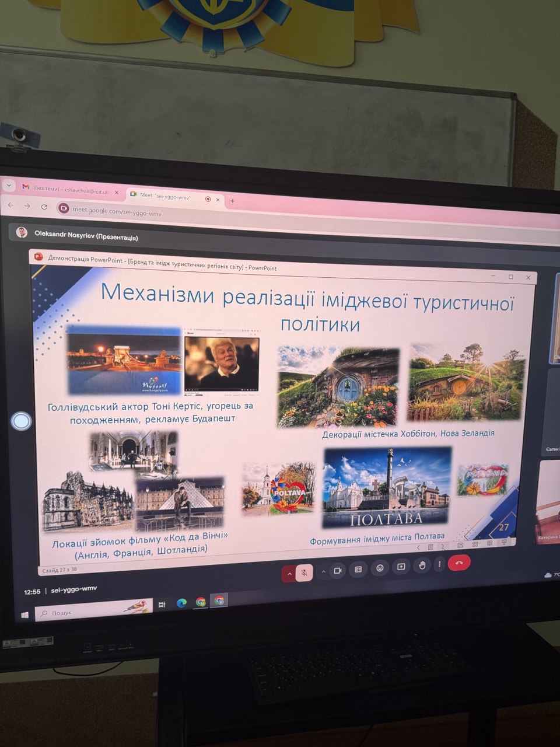560x747 pixels.
Task: Go forward in Chrome
Action: [27, 206]
